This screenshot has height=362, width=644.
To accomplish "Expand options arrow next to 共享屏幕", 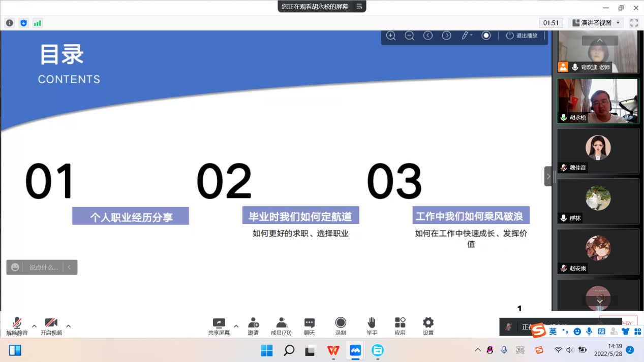I will tap(236, 326).
